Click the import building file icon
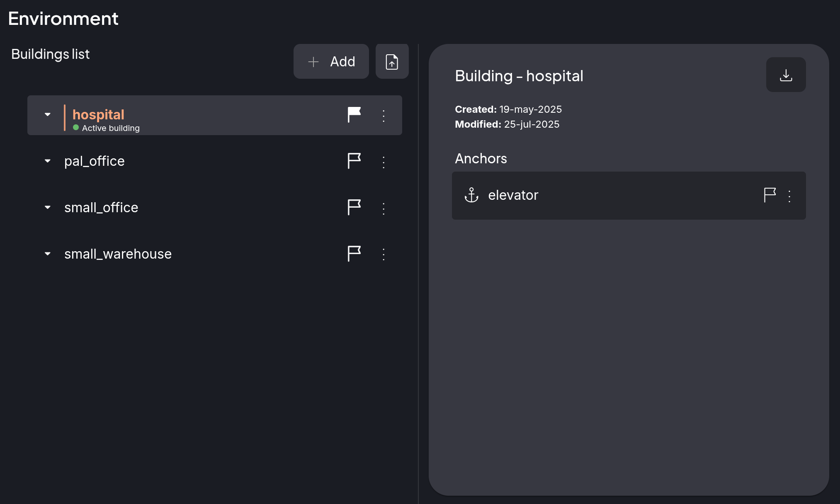 click(x=392, y=61)
